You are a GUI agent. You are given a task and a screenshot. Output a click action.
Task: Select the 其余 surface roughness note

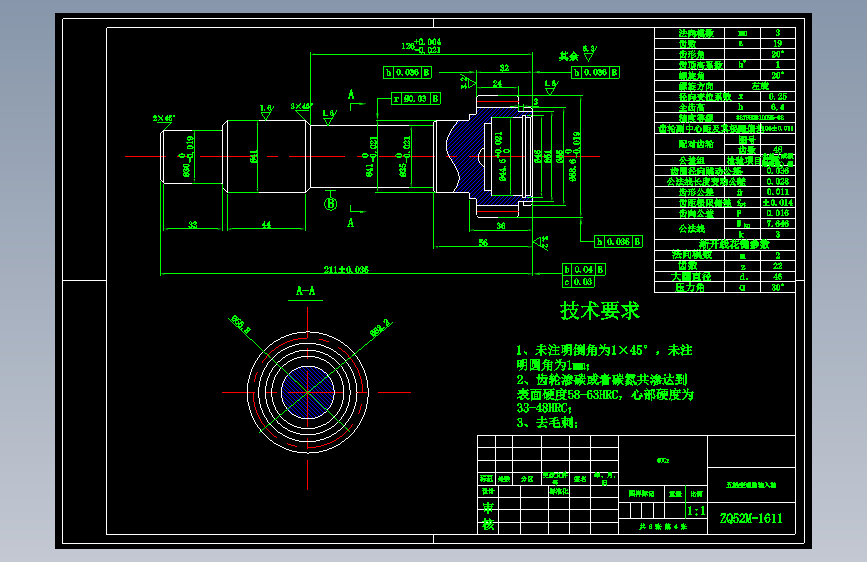click(568, 56)
